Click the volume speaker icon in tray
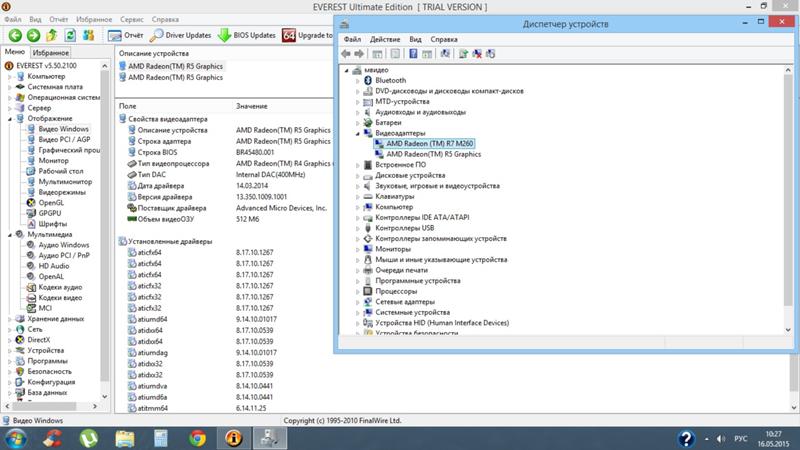The width and height of the screenshot is (800, 450). [x=721, y=439]
